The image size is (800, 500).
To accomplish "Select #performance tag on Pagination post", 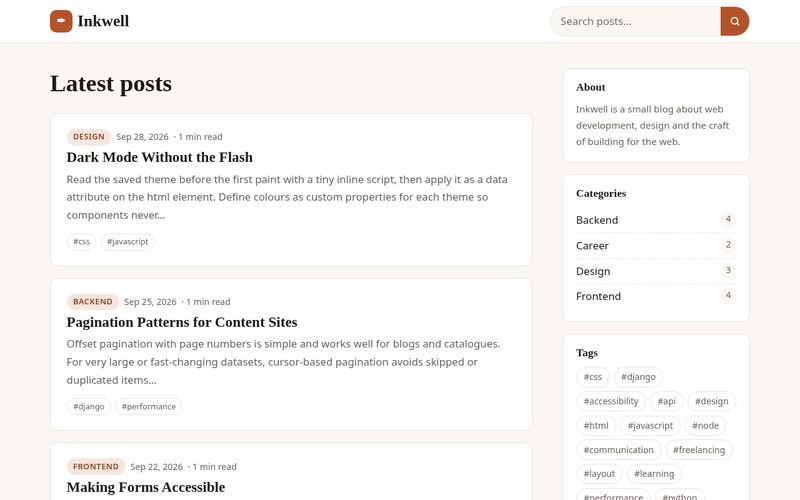I will tap(149, 407).
